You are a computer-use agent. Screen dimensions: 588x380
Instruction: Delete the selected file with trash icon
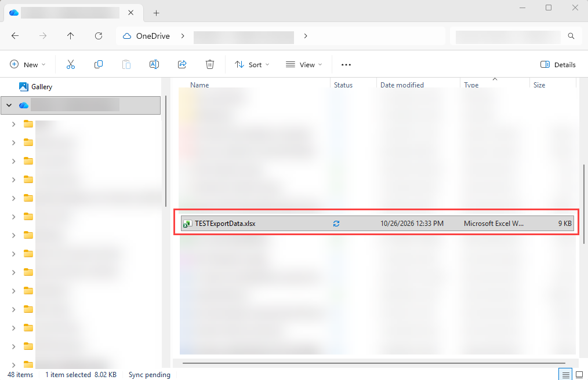click(x=210, y=64)
